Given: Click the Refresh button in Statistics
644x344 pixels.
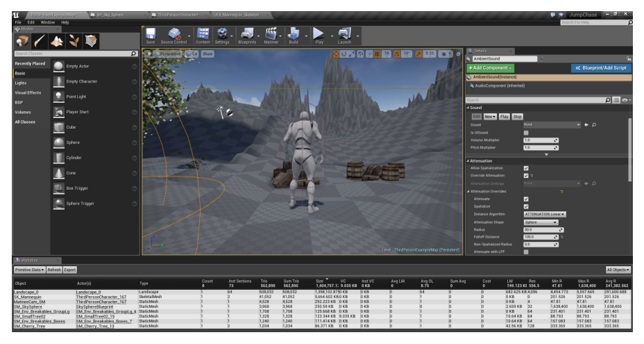Looking at the screenshot, I should (x=54, y=270).
